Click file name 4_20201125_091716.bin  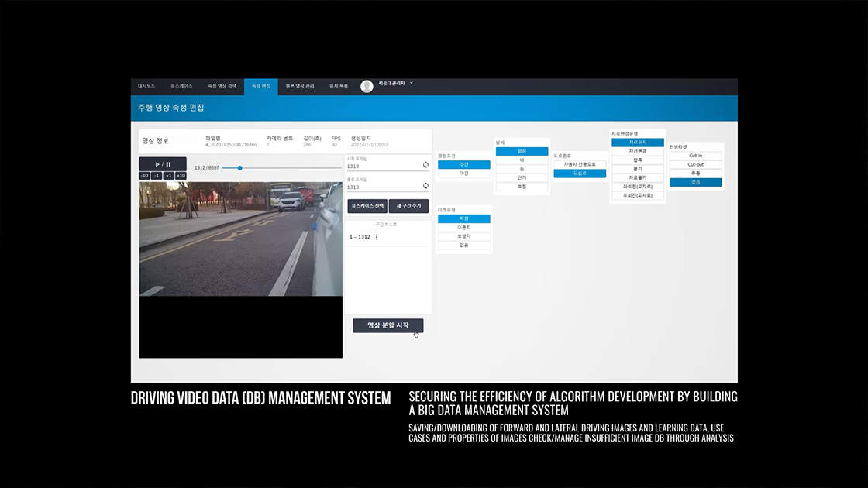click(231, 145)
